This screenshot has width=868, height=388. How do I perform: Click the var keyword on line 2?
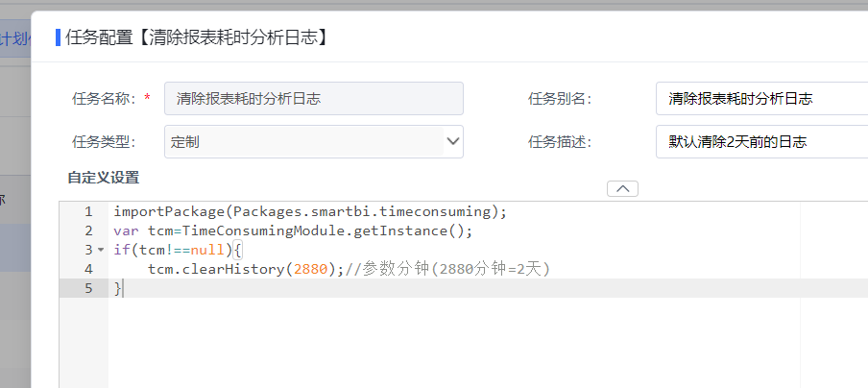(x=126, y=230)
